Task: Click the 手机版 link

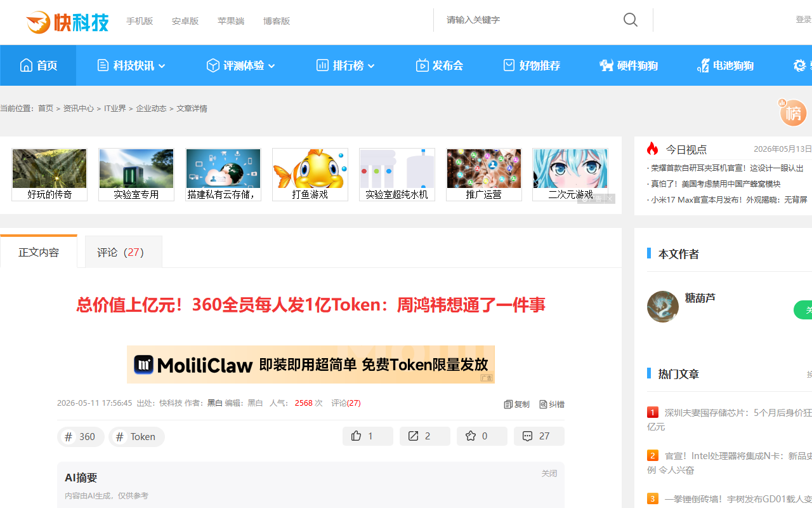Action: tap(140, 21)
